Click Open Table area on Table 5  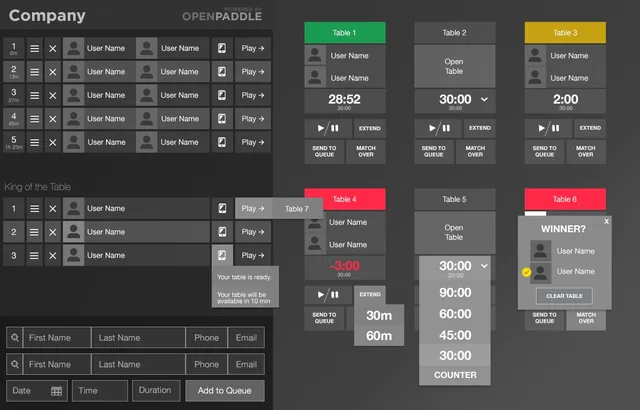(455, 233)
